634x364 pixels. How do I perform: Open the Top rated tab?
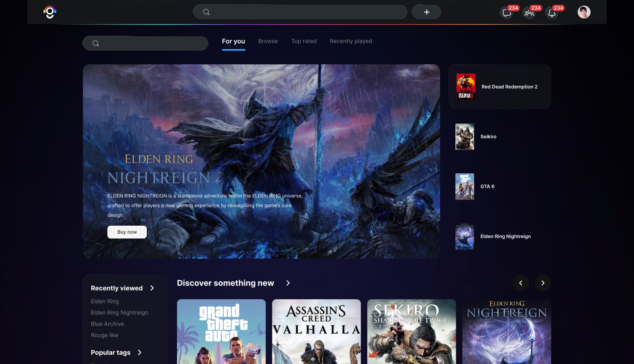coord(304,41)
